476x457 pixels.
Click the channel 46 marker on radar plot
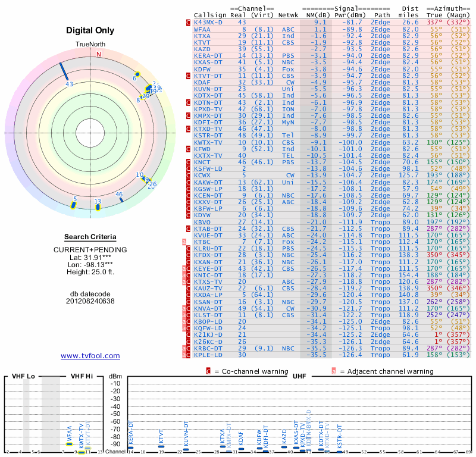[x=121, y=200]
